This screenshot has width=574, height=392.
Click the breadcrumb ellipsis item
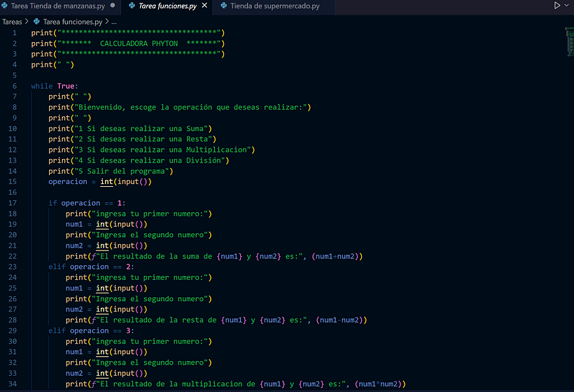(x=114, y=22)
